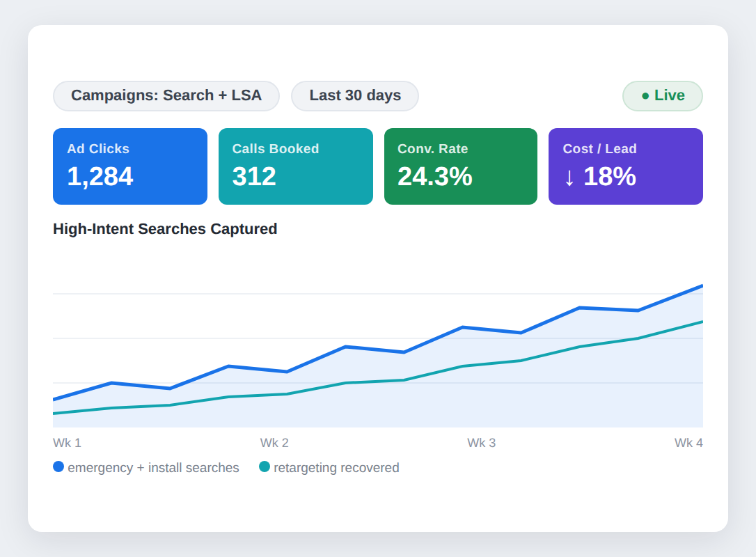Select the Calls Booked metric card
The image size is (756, 557).
(296, 166)
